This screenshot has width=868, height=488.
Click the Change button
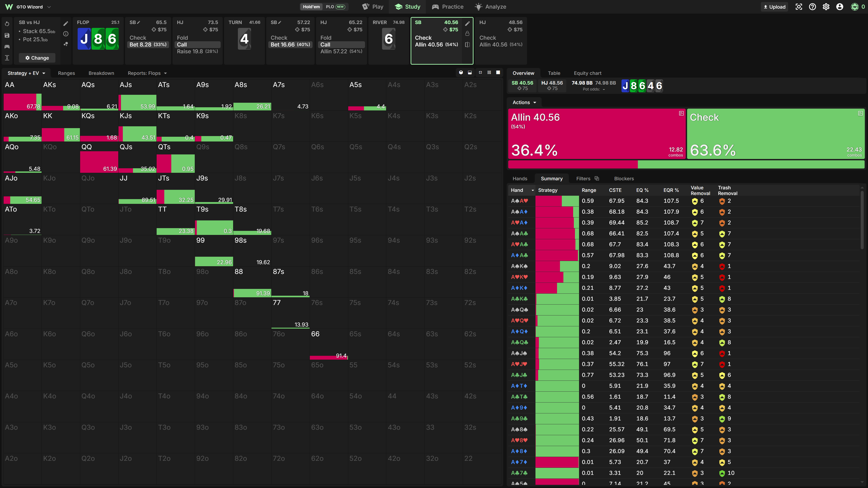(x=37, y=58)
